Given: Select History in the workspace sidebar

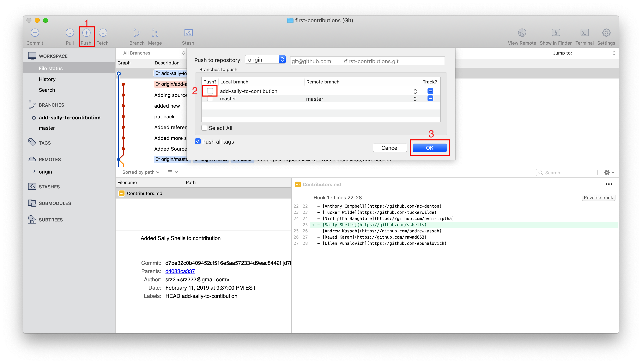Looking at the screenshot, I should coord(47,79).
